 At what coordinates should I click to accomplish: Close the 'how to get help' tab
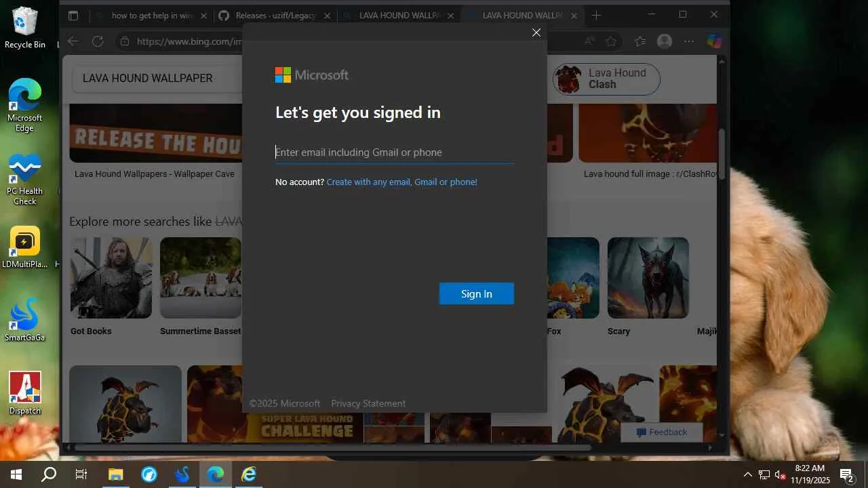[203, 15]
